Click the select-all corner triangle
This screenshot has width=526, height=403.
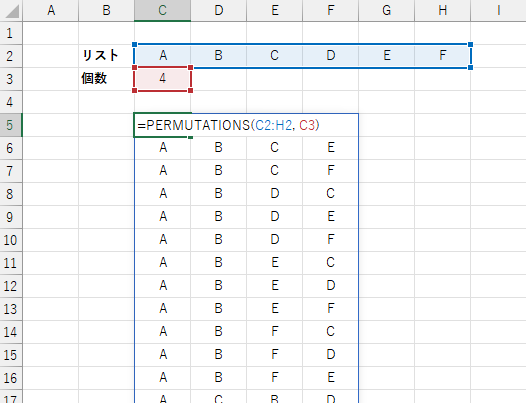(11, 10)
